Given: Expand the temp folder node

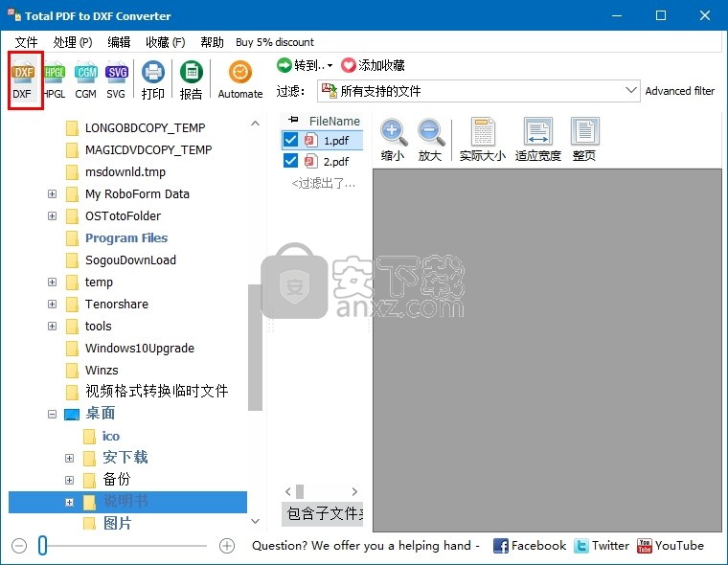Looking at the screenshot, I should (52, 282).
